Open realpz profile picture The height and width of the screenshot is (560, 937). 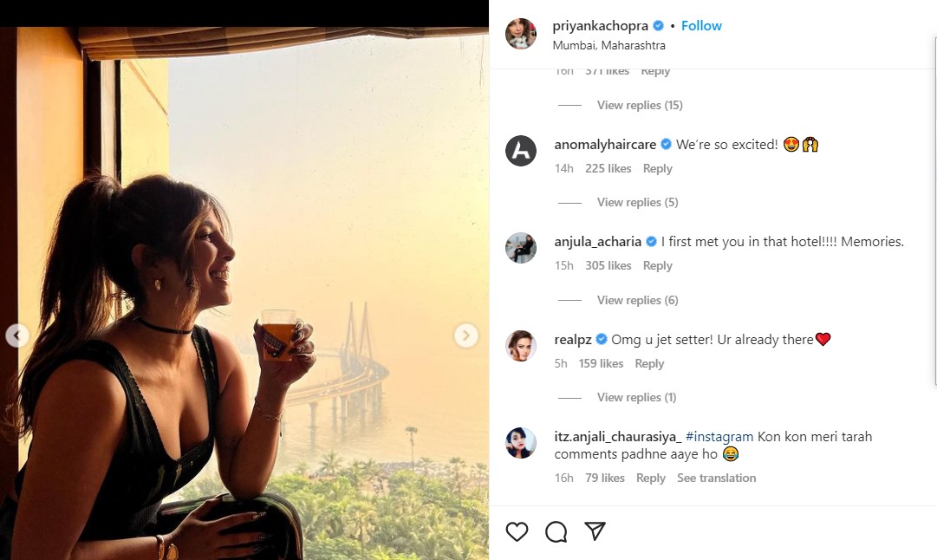pos(521,346)
